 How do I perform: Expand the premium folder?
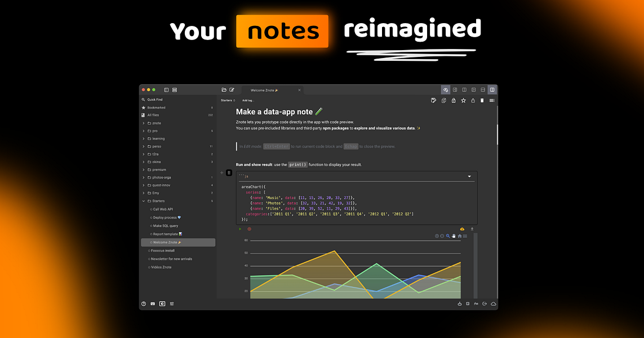[x=144, y=170]
